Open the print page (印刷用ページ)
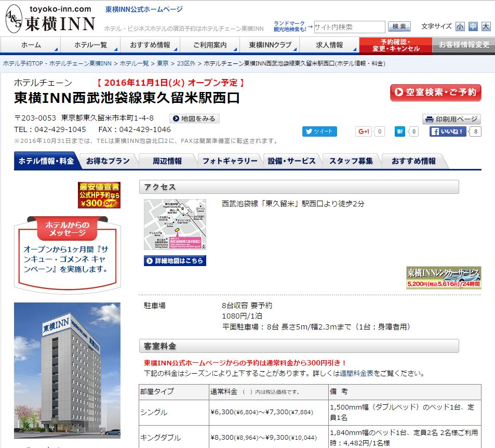This screenshot has height=448, width=495. [451, 119]
